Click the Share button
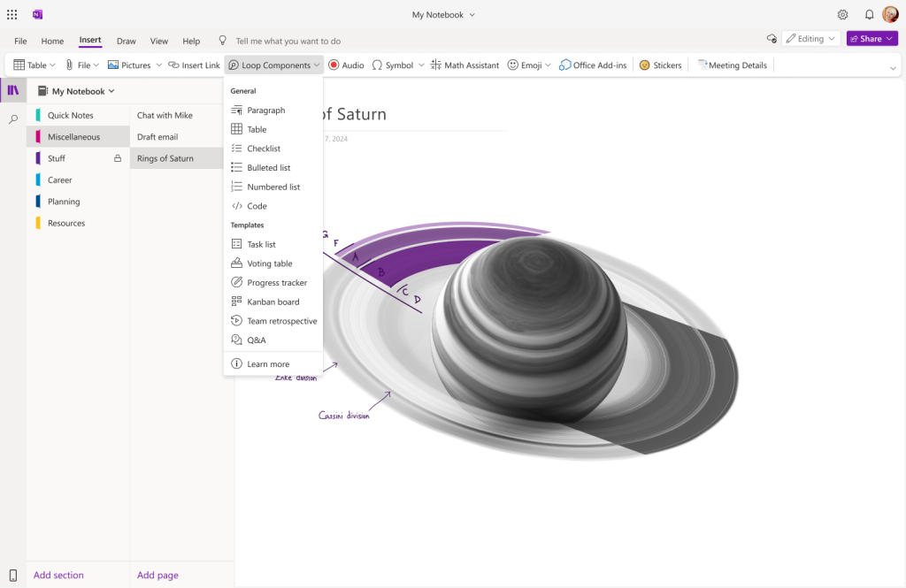Image resolution: width=906 pixels, height=588 pixels. tap(865, 39)
